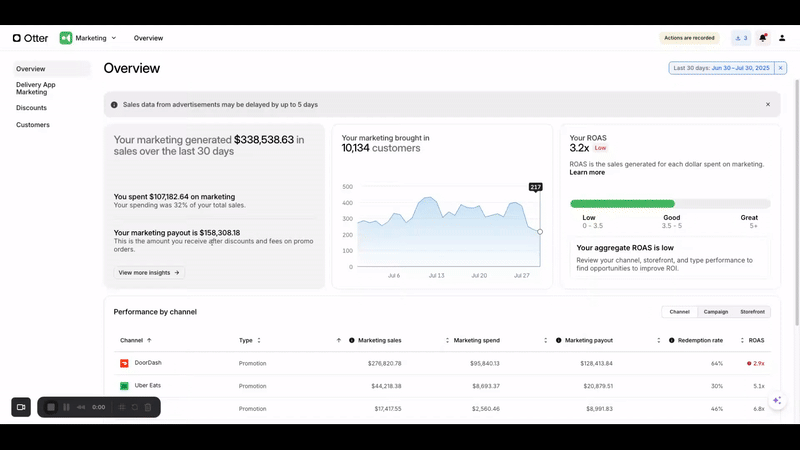The image size is (800, 450).
Task: Dismiss the sales data delay notice
Action: [x=768, y=104]
